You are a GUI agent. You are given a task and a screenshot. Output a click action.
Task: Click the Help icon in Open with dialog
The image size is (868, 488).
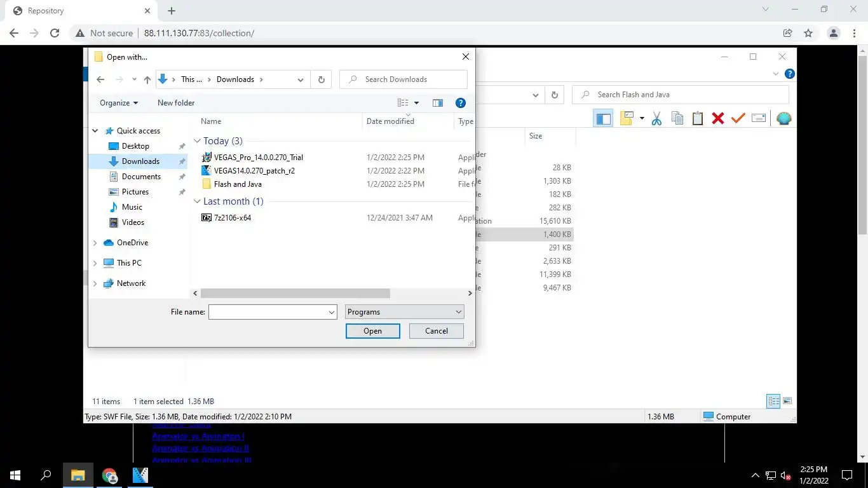click(461, 103)
